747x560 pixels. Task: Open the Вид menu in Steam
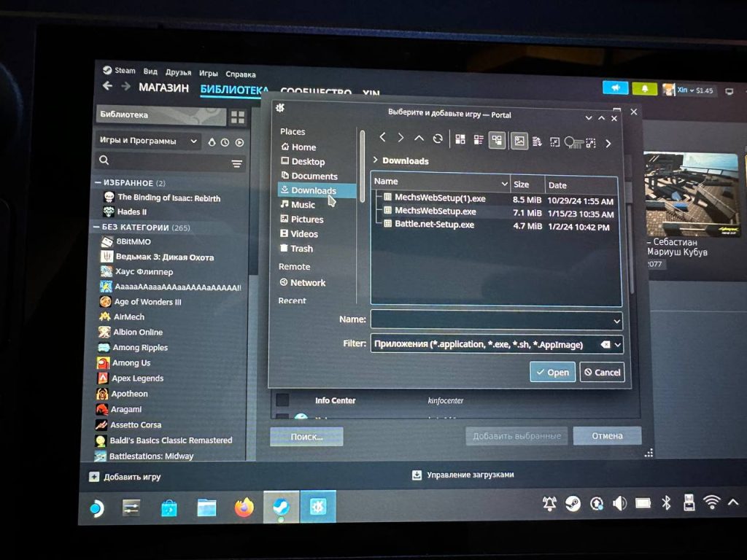pyautogui.click(x=150, y=72)
